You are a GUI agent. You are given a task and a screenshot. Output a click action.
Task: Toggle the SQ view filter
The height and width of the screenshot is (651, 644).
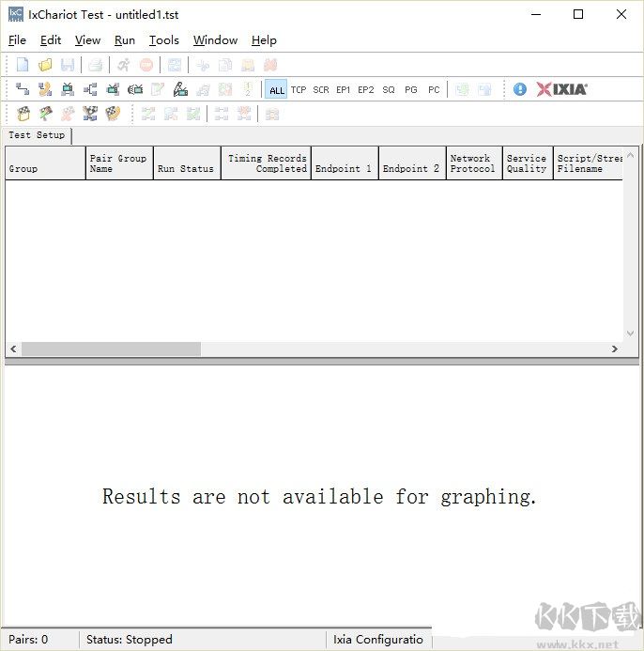pyautogui.click(x=389, y=90)
